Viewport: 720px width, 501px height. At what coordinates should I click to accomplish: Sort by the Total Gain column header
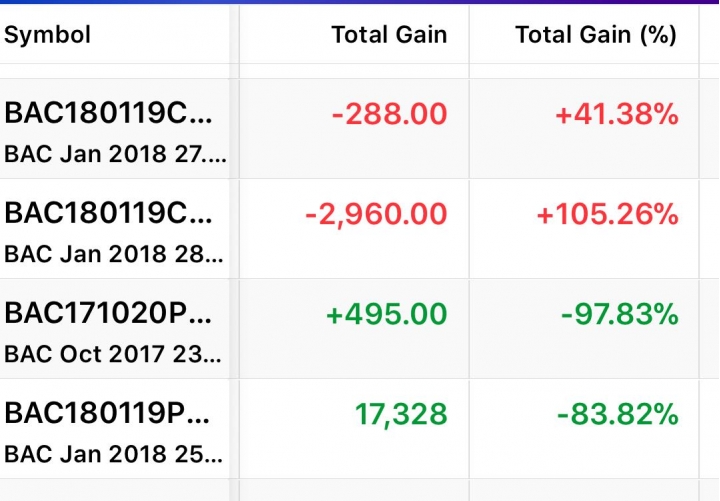[389, 34]
